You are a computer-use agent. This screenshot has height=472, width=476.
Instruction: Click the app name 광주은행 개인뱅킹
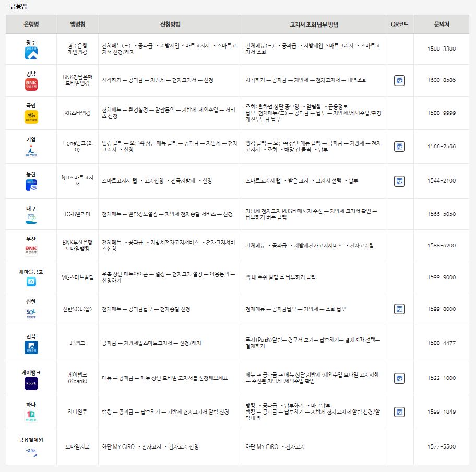pos(77,49)
